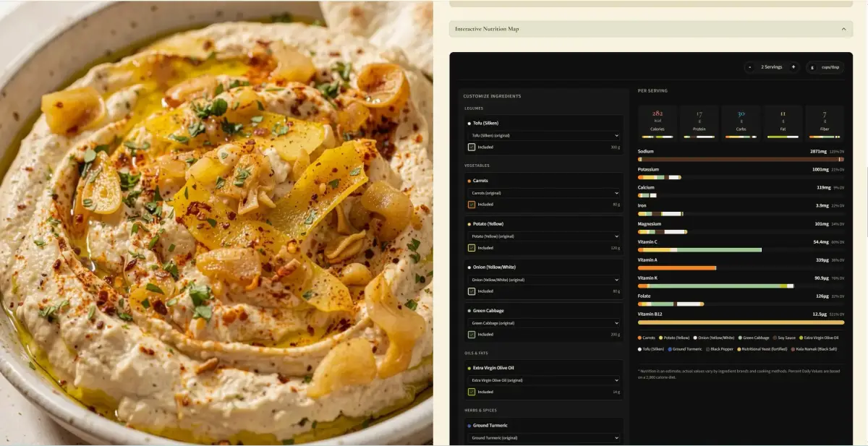Screen dimensions: 868x446
Task: Click the Green Cabbage legend color dot
Action: tap(740, 338)
